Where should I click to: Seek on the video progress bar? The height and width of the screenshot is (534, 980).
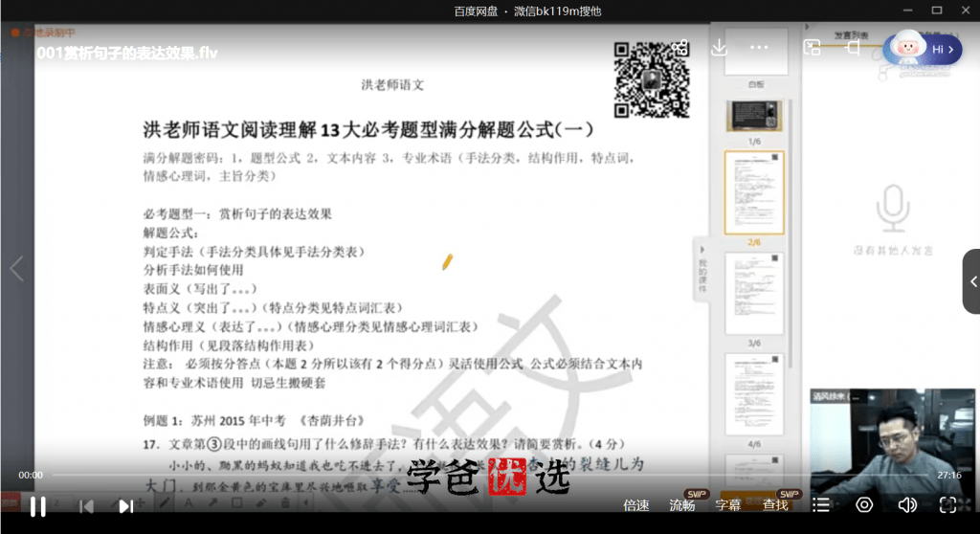489,476
